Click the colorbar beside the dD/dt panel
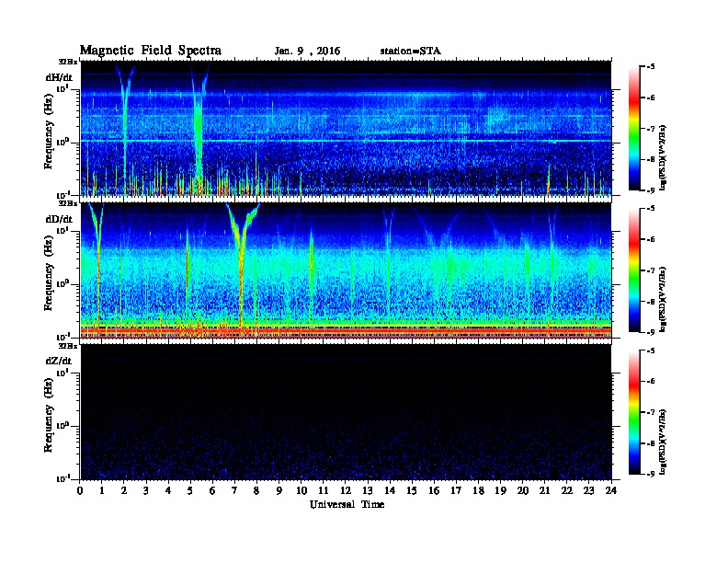The width and height of the screenshot is (728, 563). coord(633,270)
